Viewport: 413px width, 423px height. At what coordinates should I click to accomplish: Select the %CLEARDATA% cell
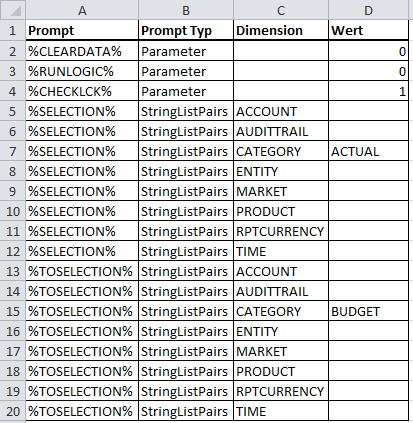click(x=82, y=51)
